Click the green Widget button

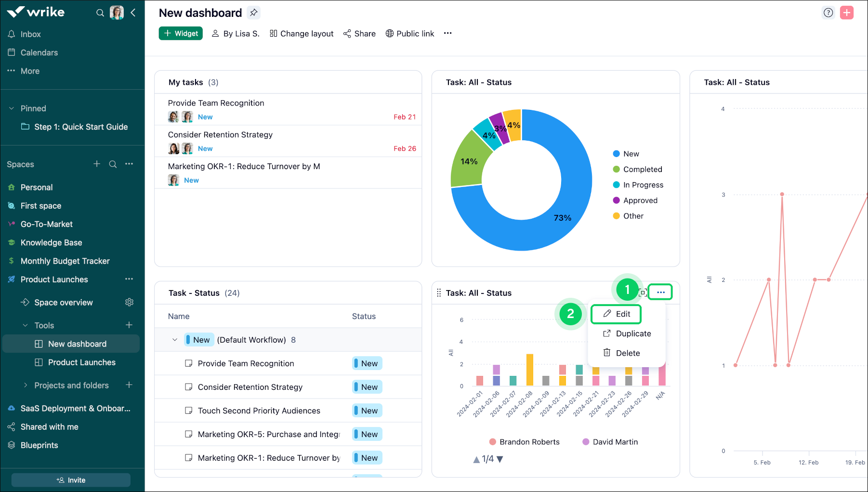181,33
